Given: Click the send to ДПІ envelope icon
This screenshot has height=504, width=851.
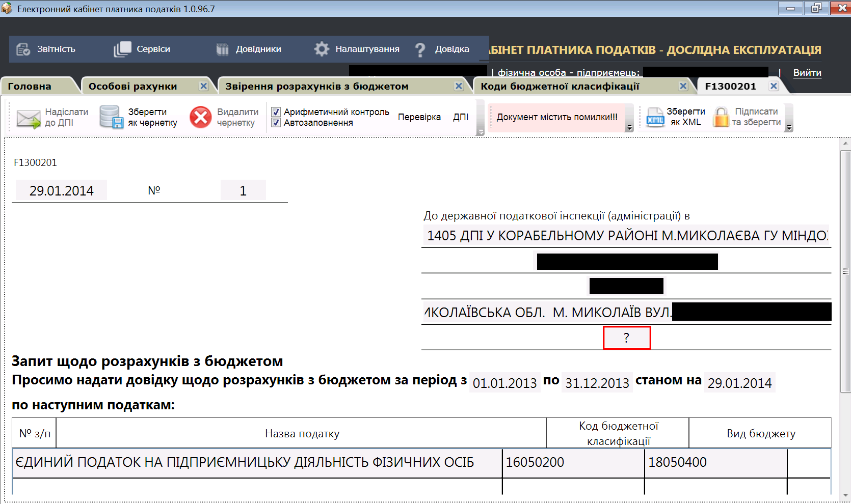Looking at the screenshot, I should tap(28, 118).
